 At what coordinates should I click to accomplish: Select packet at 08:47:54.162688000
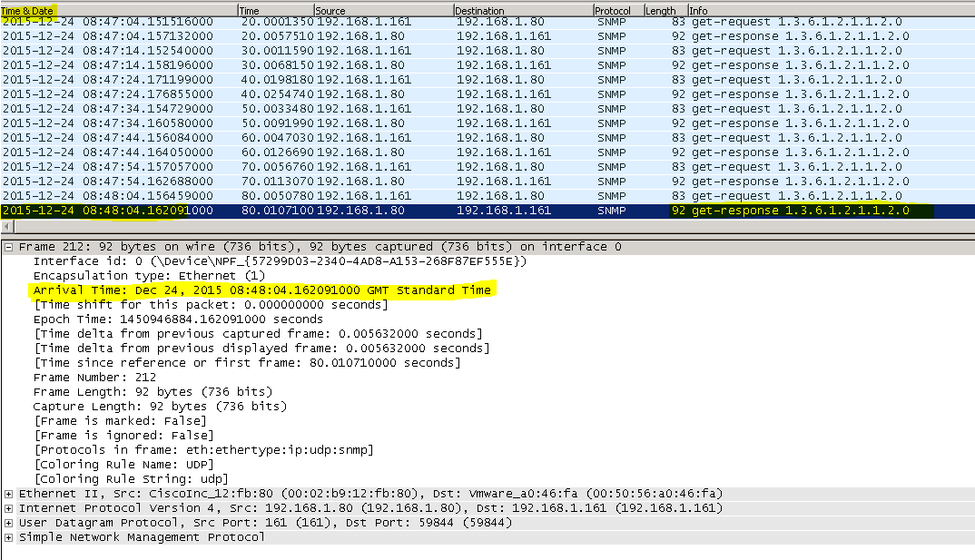click(x=487, y=181)
